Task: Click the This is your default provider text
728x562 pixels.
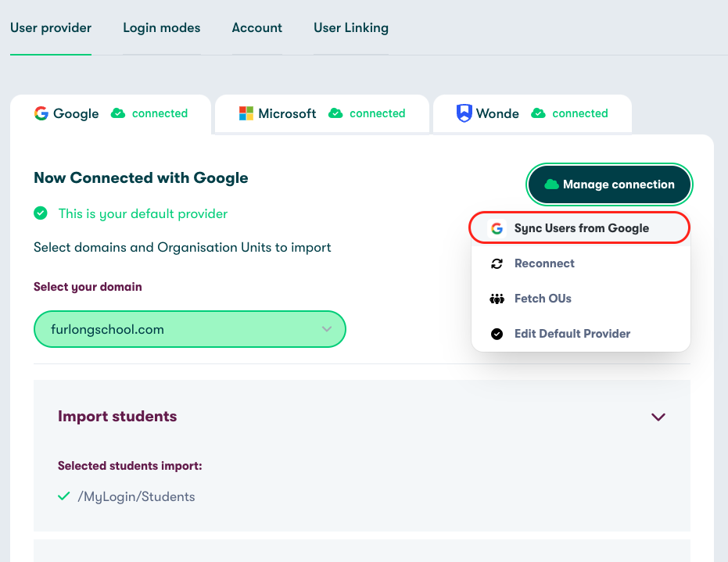Action: point(143,214)
